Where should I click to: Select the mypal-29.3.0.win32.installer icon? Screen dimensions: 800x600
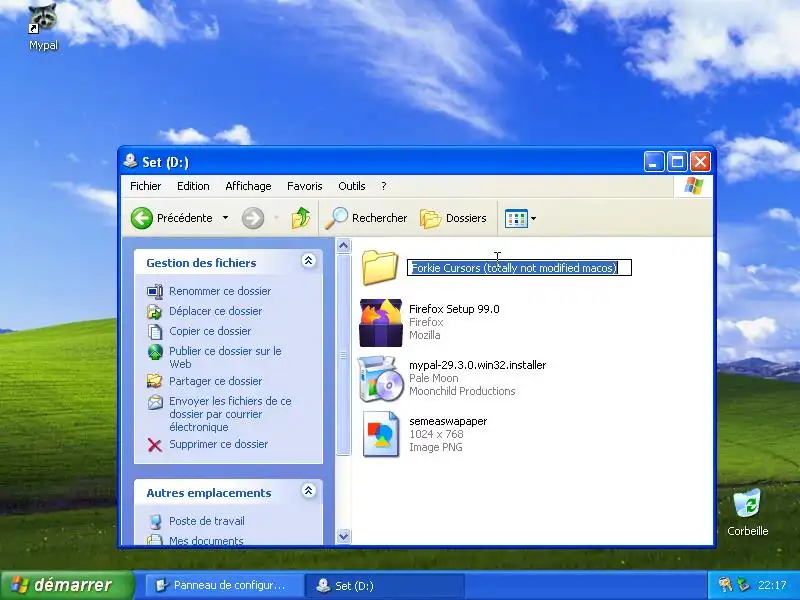[379, 379]
